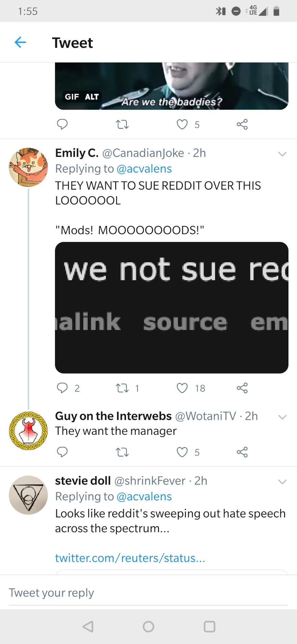The height and width of the screenshot is (644, 297).
Task: View the 'we not sue' image attachment
Action: pyautogui.click(x=172, y=308)
